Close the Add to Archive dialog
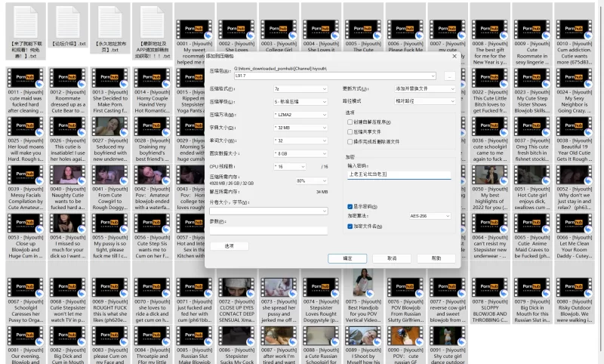The height and width of the screenshot is (364, 604). 455,56
